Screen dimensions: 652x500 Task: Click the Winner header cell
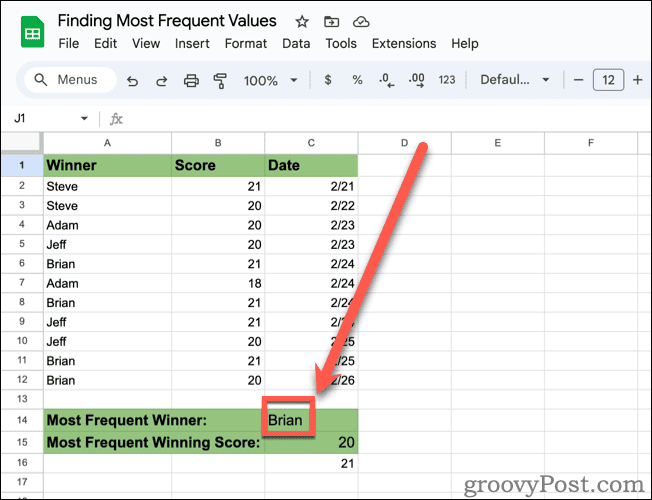coord(107,165)
